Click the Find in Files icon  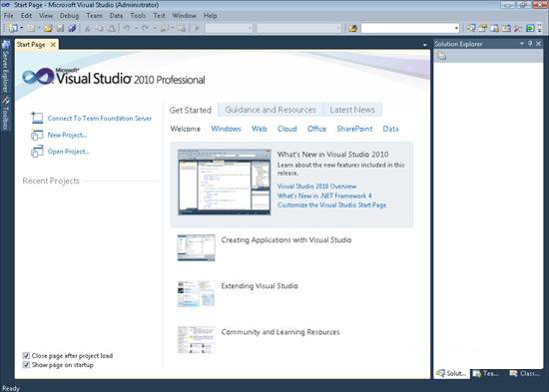pyautogui.click(x=353, y=28)
